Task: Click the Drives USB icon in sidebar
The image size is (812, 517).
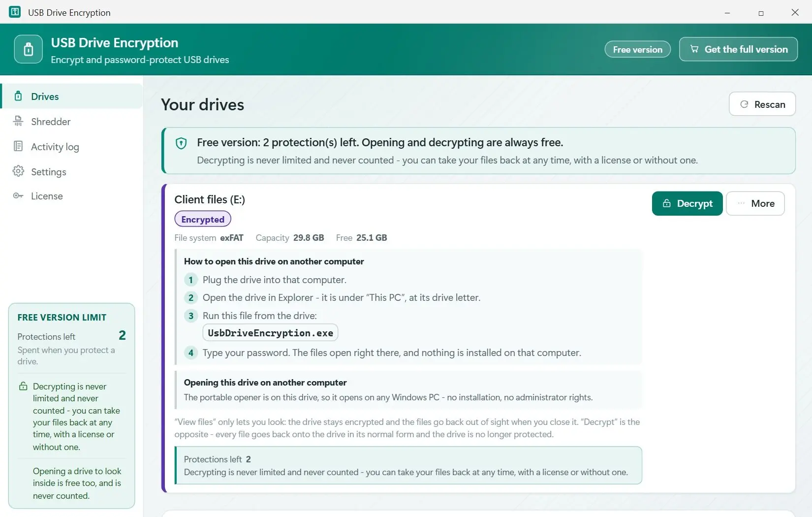Action: tap(18, 96)
